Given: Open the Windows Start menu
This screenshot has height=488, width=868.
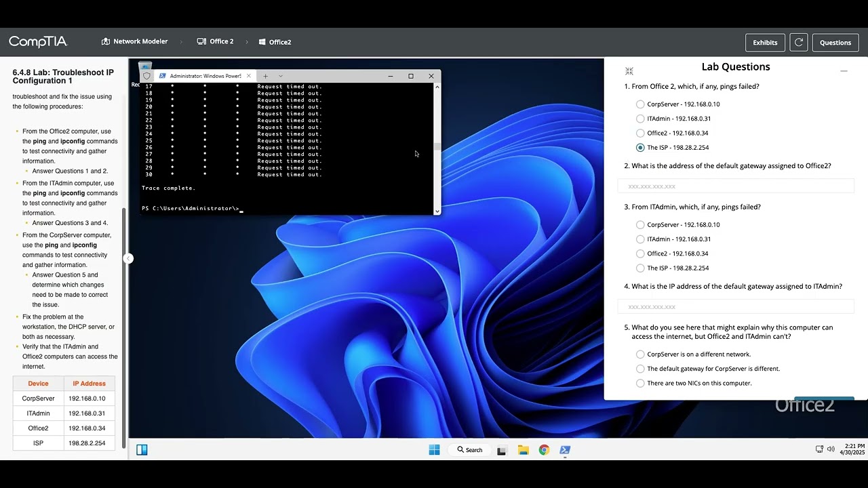Looking at the screenshot, I should [x=434, y=449].
